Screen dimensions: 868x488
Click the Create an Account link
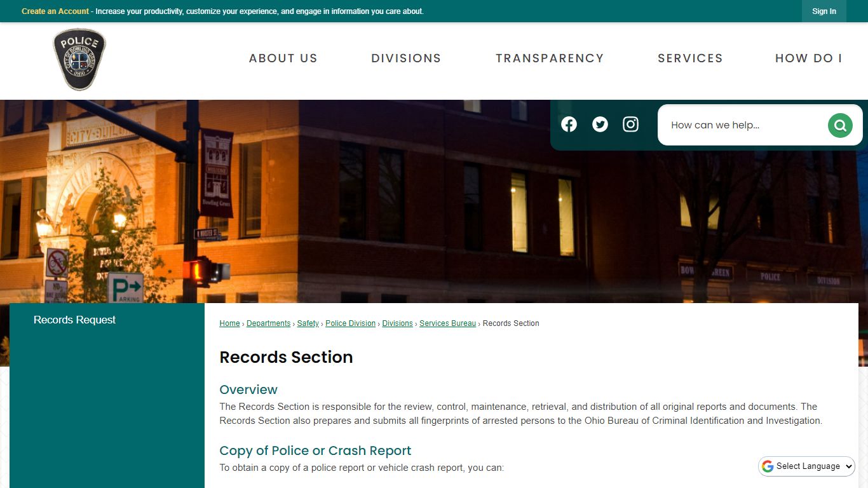(x=55, y=11)
